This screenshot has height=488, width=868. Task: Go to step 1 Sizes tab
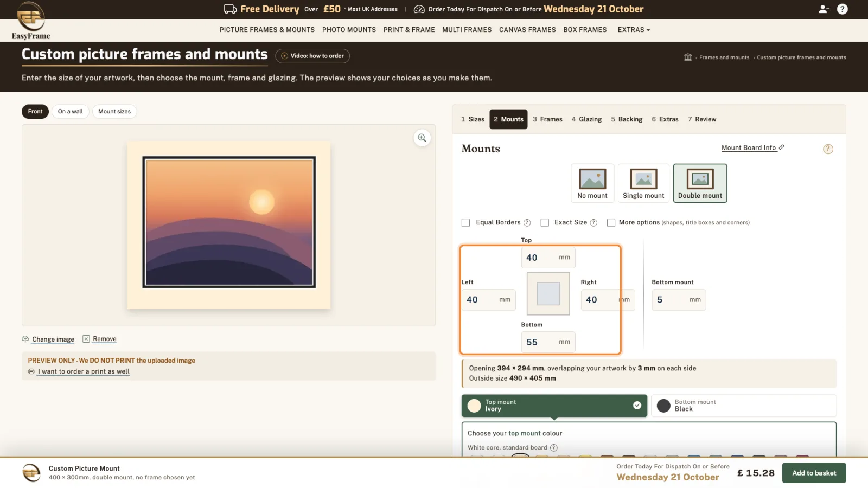(473, 119)
